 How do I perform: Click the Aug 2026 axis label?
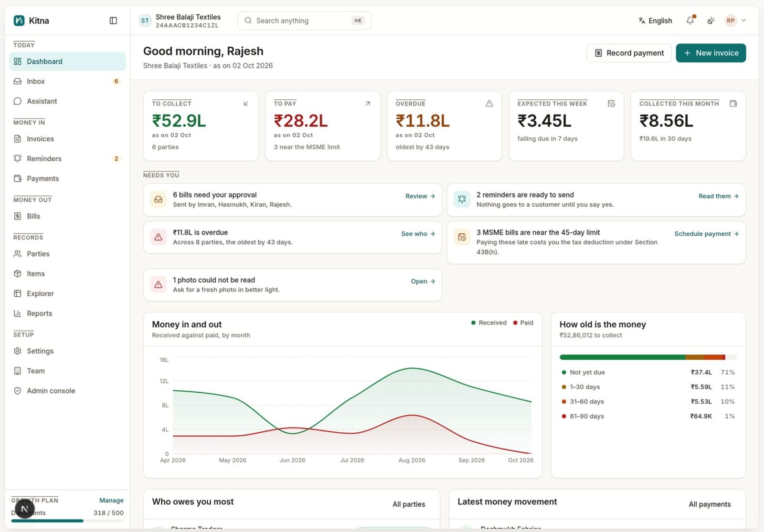[x=412, y=460]
